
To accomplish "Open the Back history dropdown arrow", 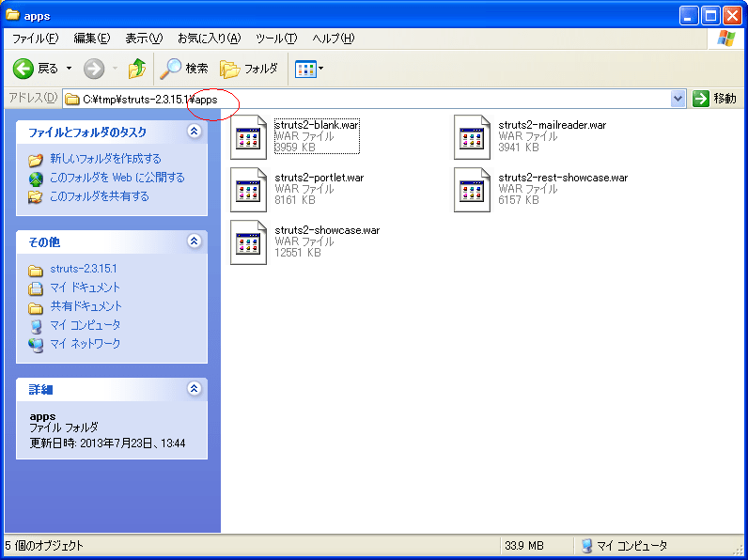I will [70, 69].
